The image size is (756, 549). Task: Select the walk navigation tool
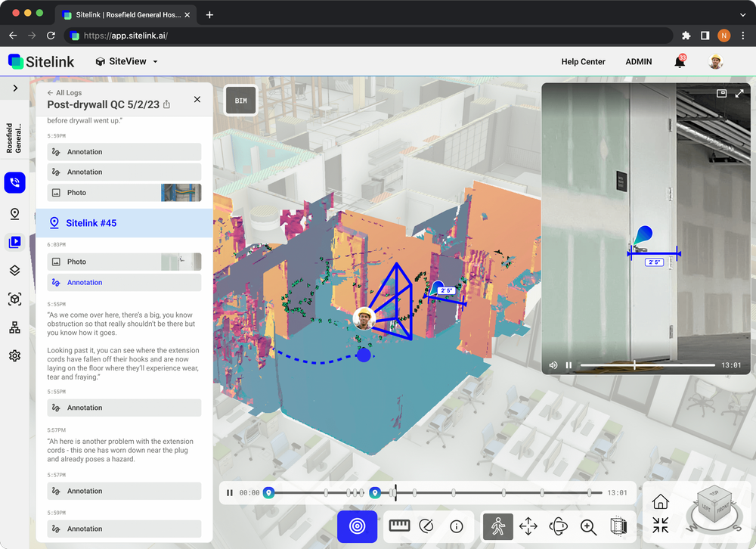(497, 526)
